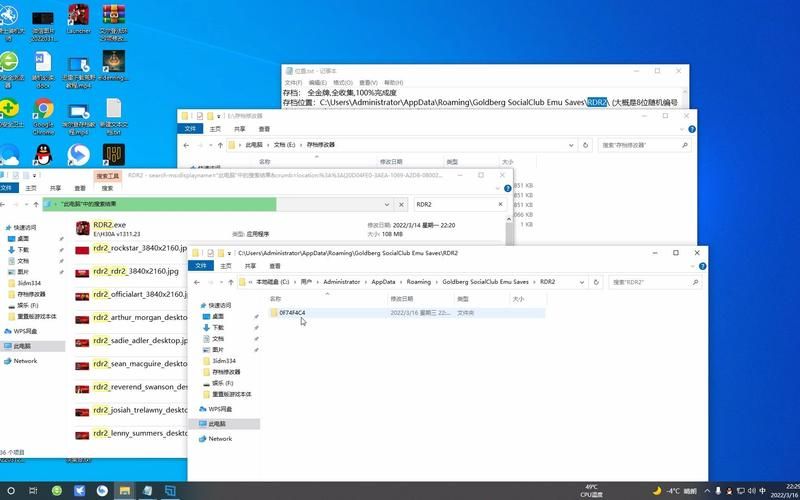800x500 pixels.
Task: Refresh the 存档修改器 folder window
Action: coord(585,145)
